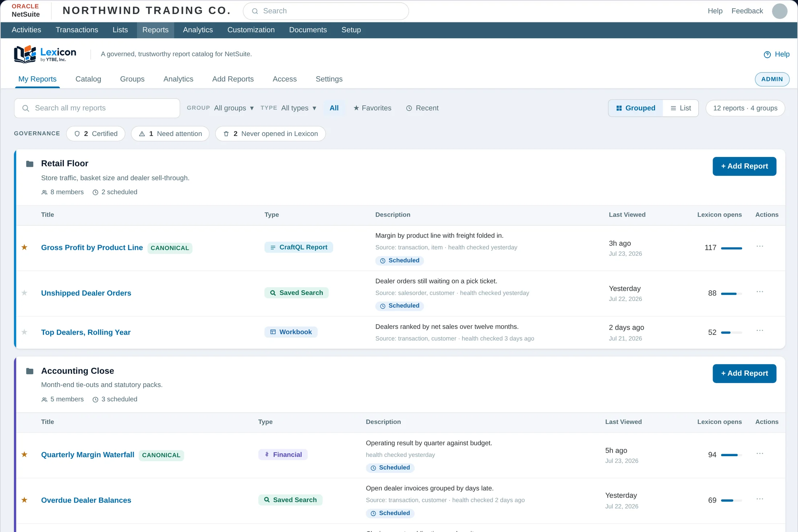The width and height of the screenshot is (798, 532).
Task: Open the Transactions menu
Action: (x=77, y=30)
